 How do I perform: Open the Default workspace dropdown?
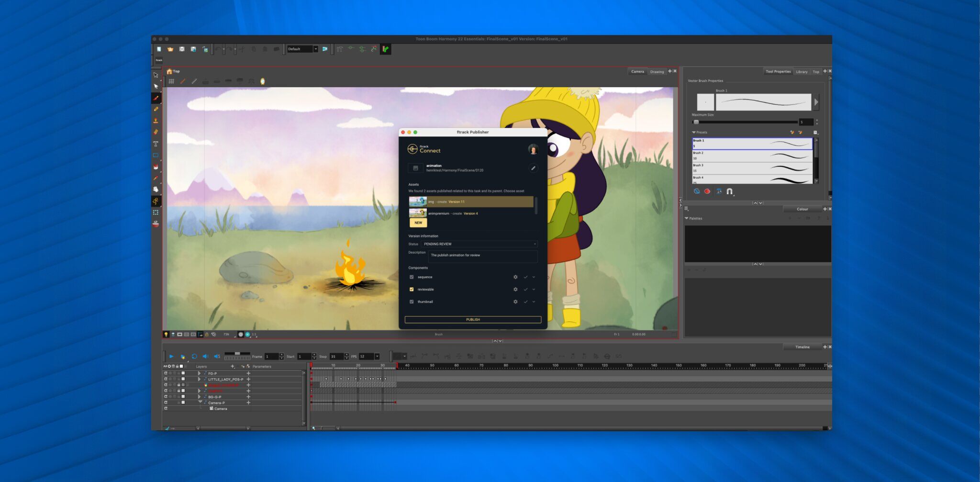pos(302,49)
